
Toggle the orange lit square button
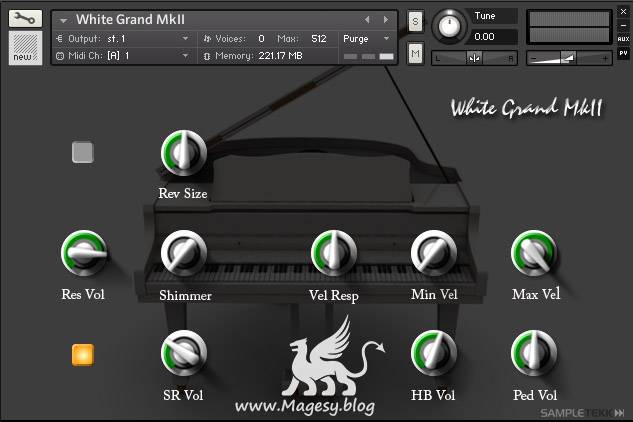coord(83,355)
